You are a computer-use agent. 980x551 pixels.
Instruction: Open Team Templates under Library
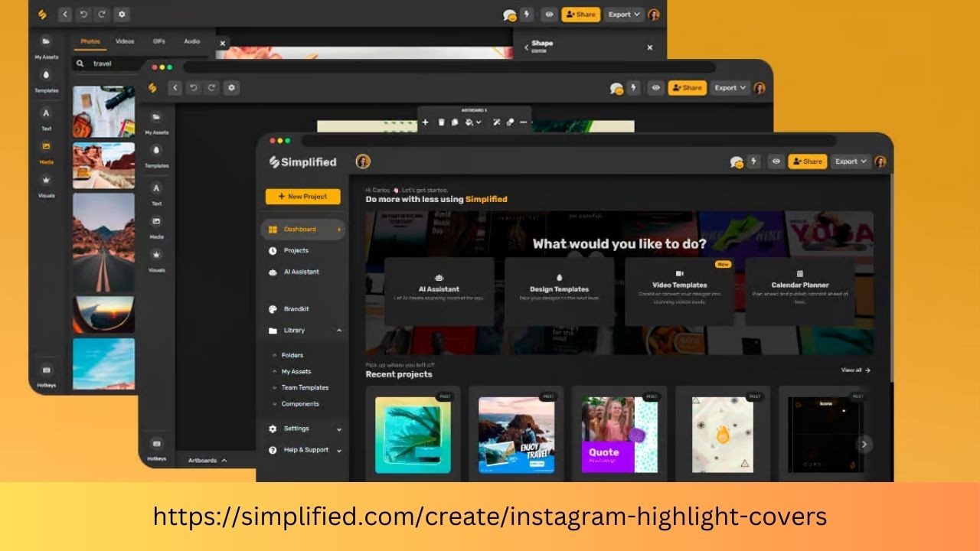[x=305, y=387]
